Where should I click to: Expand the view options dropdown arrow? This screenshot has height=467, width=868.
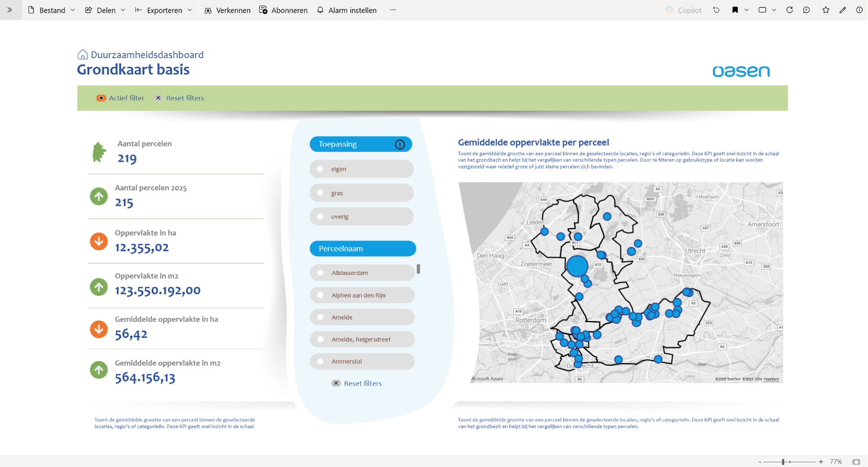tap(774, 10)
